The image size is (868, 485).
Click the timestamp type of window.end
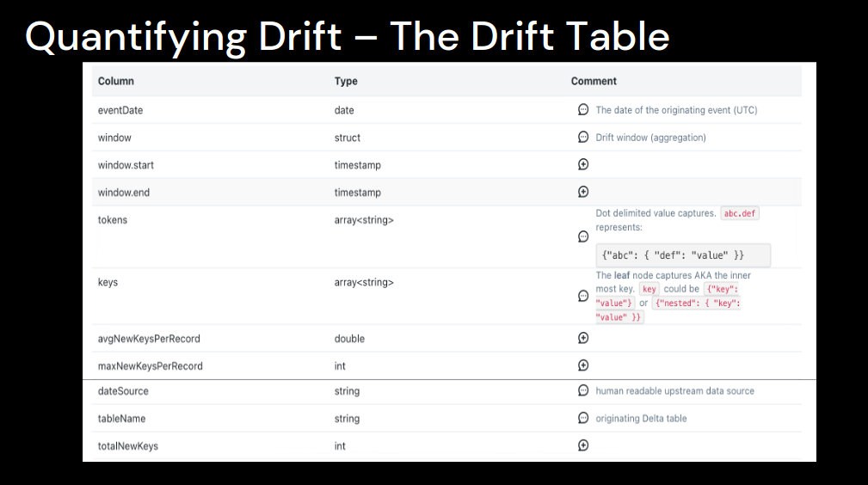358,193
